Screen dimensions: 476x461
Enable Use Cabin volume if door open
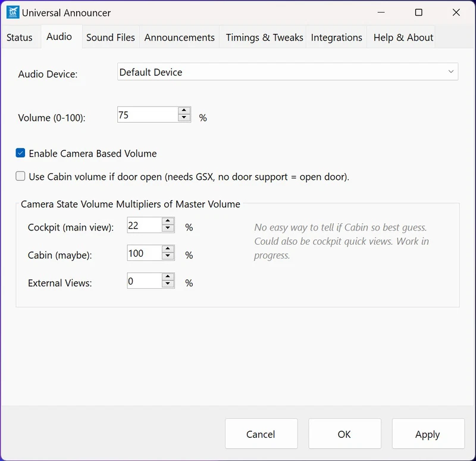click(20, 176)
